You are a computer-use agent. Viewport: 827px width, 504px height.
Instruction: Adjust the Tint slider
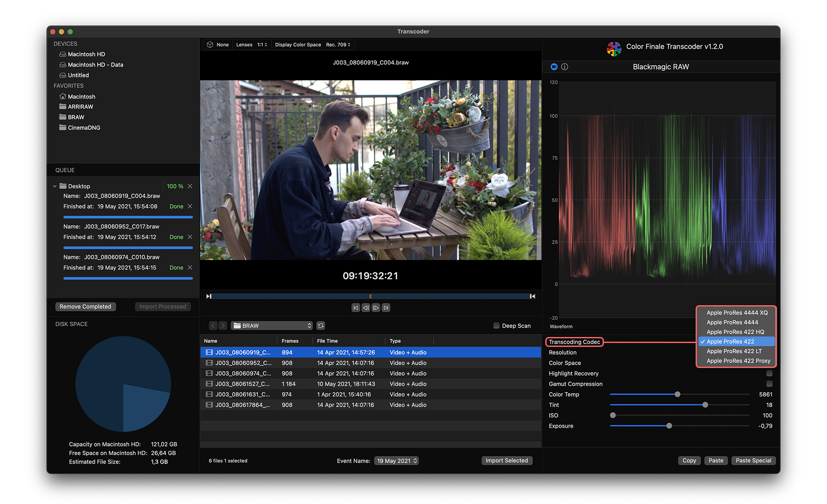705,405
